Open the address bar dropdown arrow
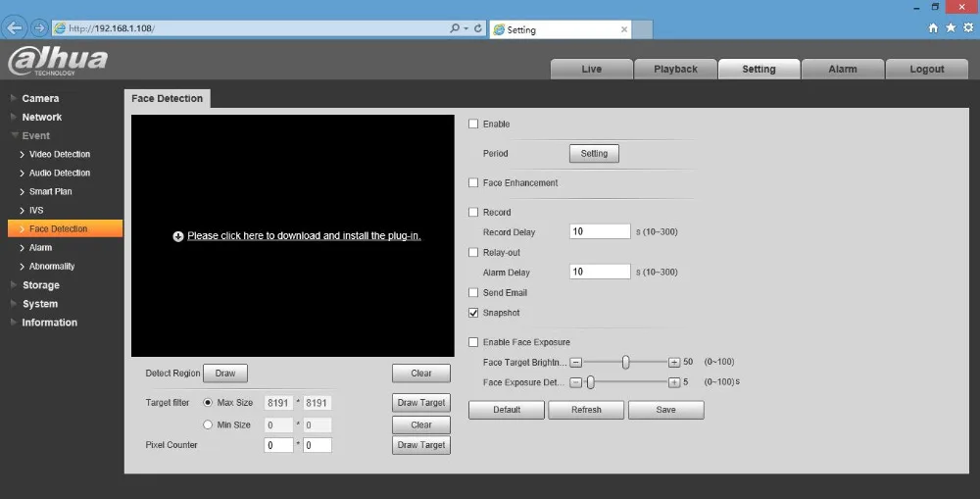980x499 pixels. (x=466, y=28)
